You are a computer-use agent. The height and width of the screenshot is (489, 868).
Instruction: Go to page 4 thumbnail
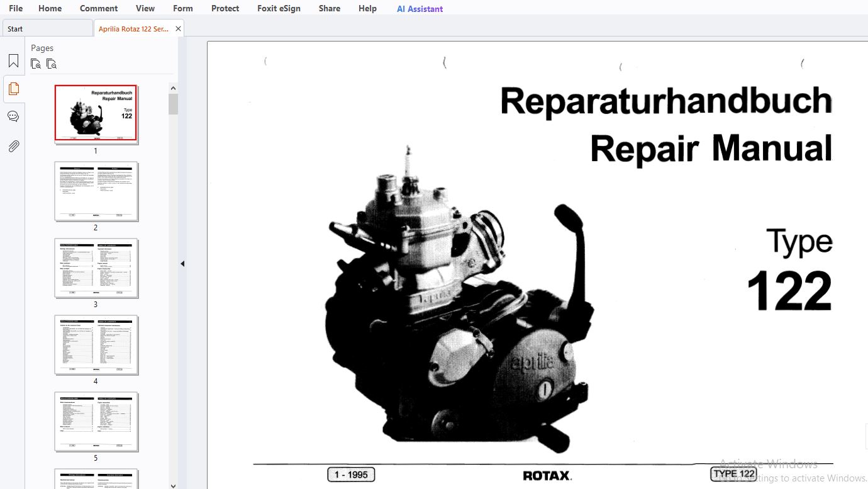pyautogui.click(x=96, y=345)
